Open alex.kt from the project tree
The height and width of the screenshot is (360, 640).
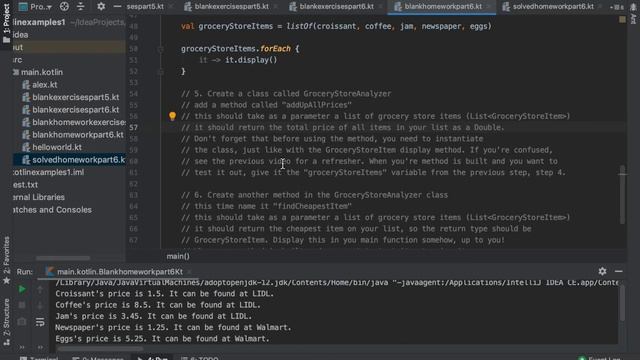pos(44,85)
